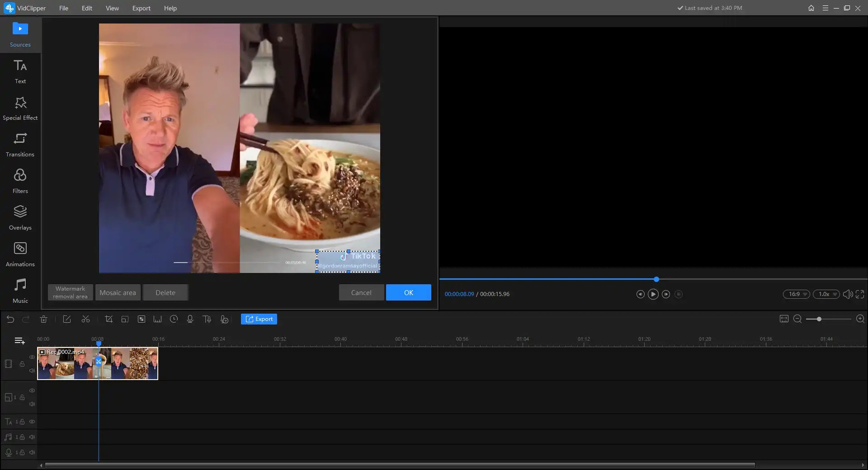The width and height of the screenshot is (868, 470).
Task: Open the Animations panel
Action: click(x=20, y=254)
